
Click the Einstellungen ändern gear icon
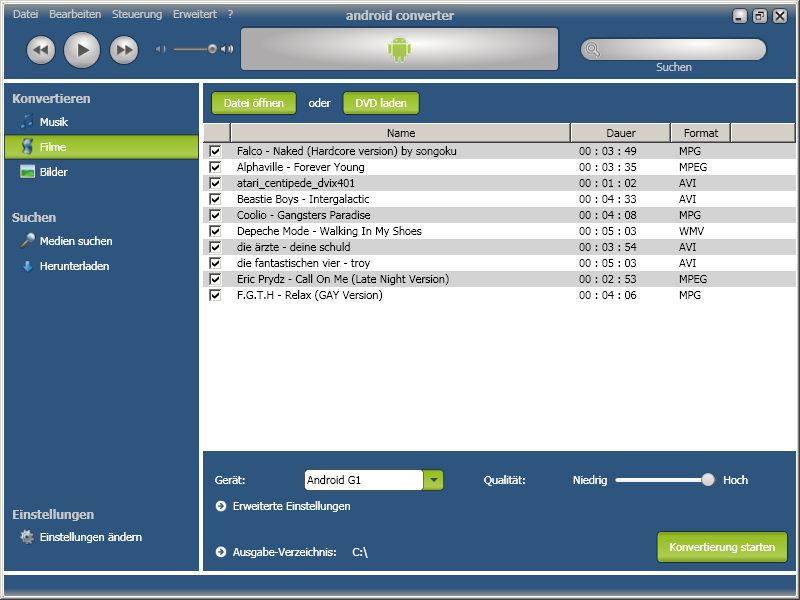coord(27,537)
